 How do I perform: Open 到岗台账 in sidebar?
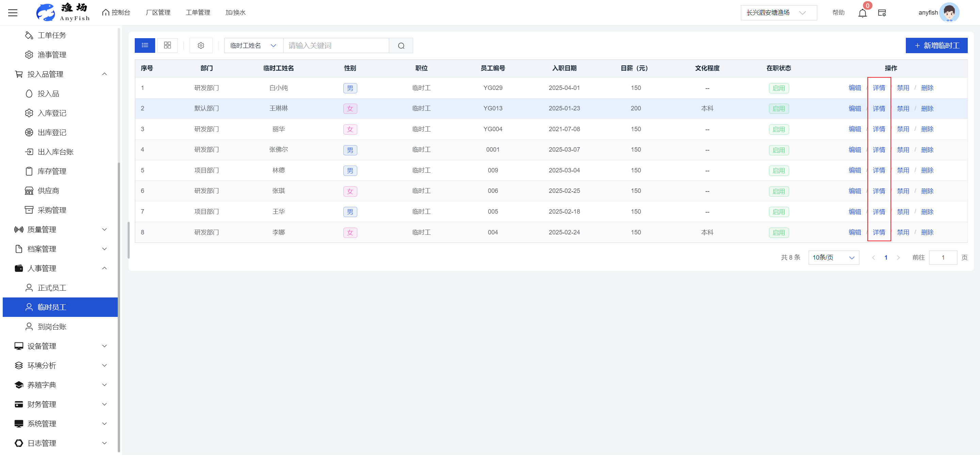pyautogui.click(x=52, y=327)
